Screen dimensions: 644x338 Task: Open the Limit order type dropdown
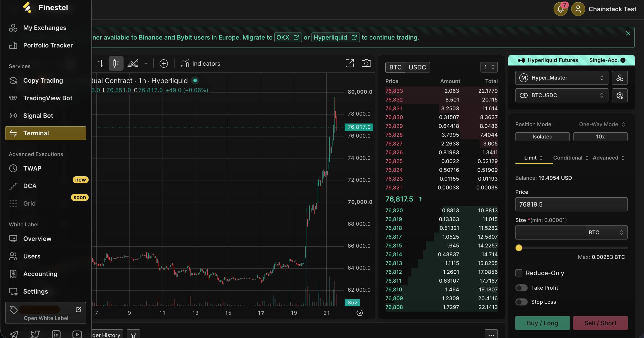534,158
